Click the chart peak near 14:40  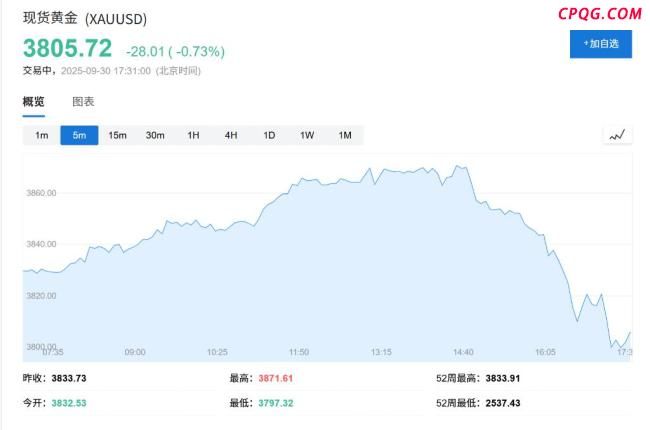point(458,167)
